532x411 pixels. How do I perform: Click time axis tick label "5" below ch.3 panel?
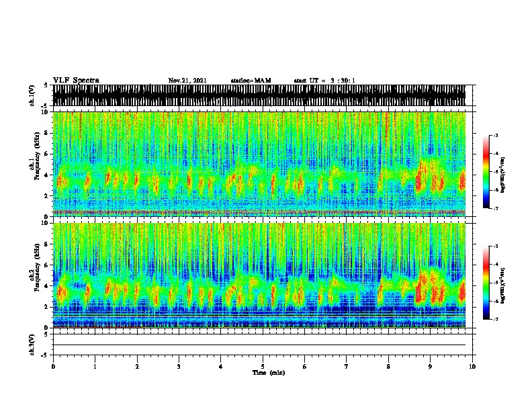(x=263, y=366)
